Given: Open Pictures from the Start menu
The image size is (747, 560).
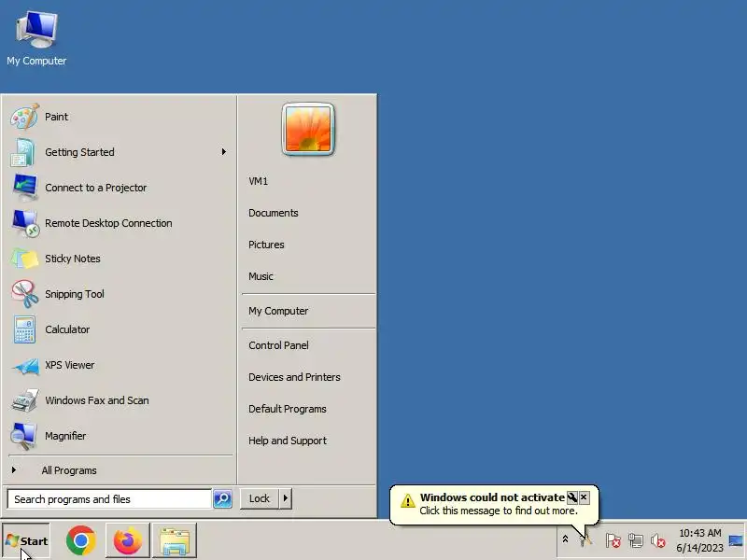Looking at the screenshot, I should click(x=266, y=245).
